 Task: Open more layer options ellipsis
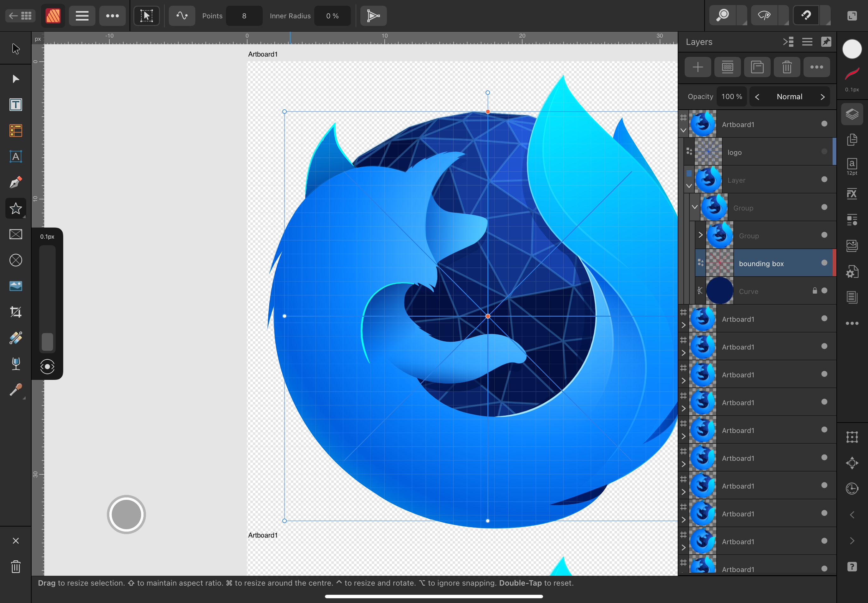pos(816,67)
